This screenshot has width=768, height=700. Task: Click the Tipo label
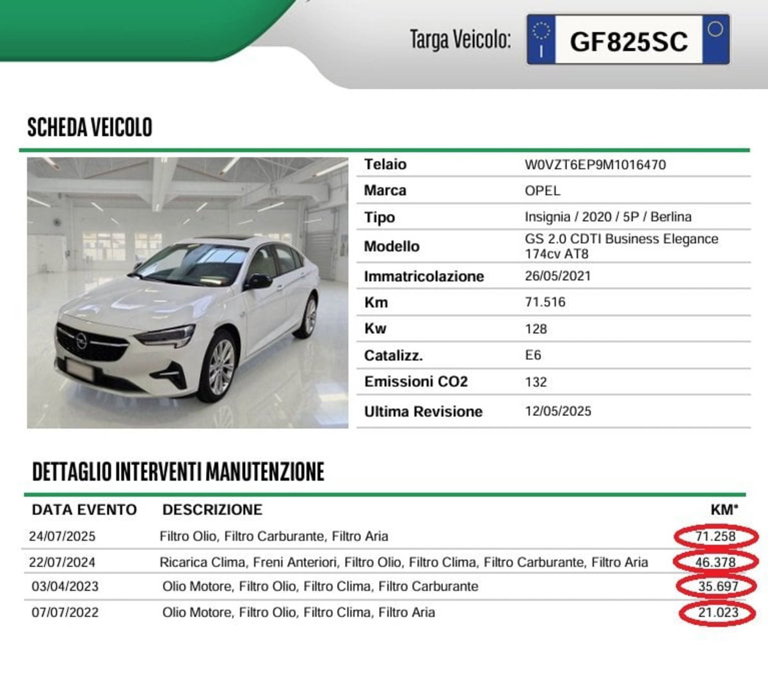(x=380, y=218)
